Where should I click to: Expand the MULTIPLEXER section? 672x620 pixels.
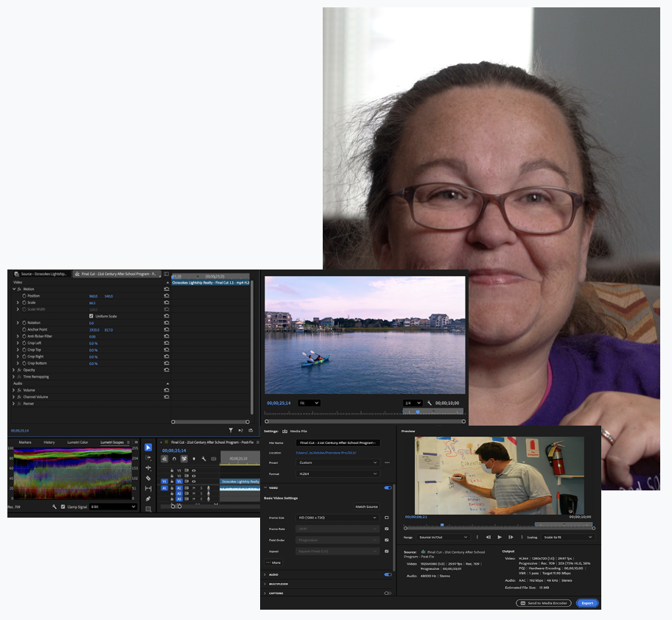265,584
